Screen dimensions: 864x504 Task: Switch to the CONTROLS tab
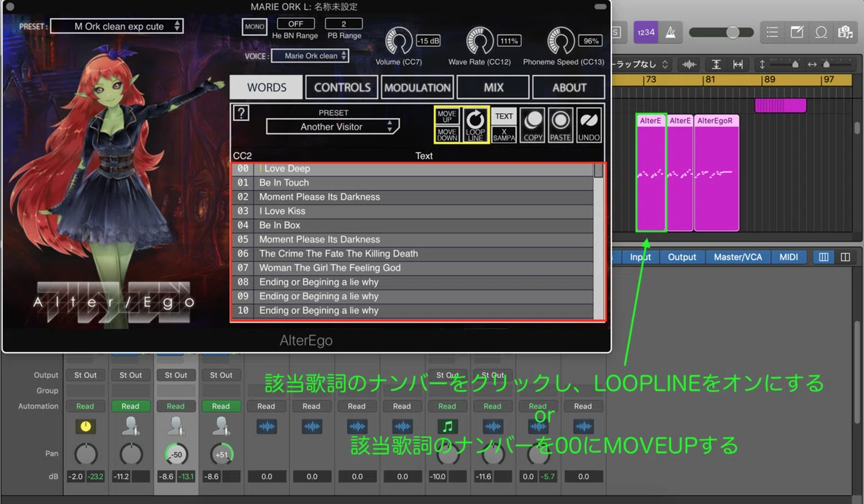point(342,87)
